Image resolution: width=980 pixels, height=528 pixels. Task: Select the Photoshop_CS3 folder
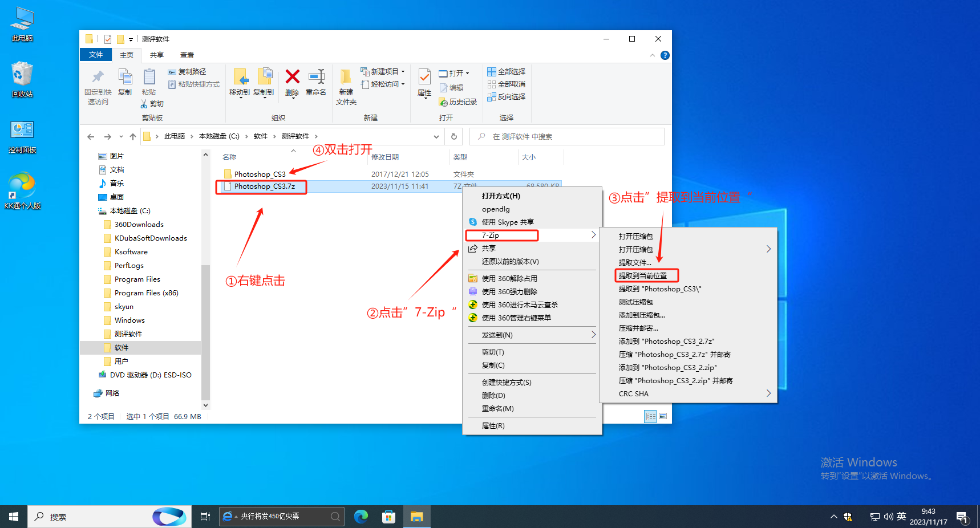pyautogui.click(x=260, y=174)
